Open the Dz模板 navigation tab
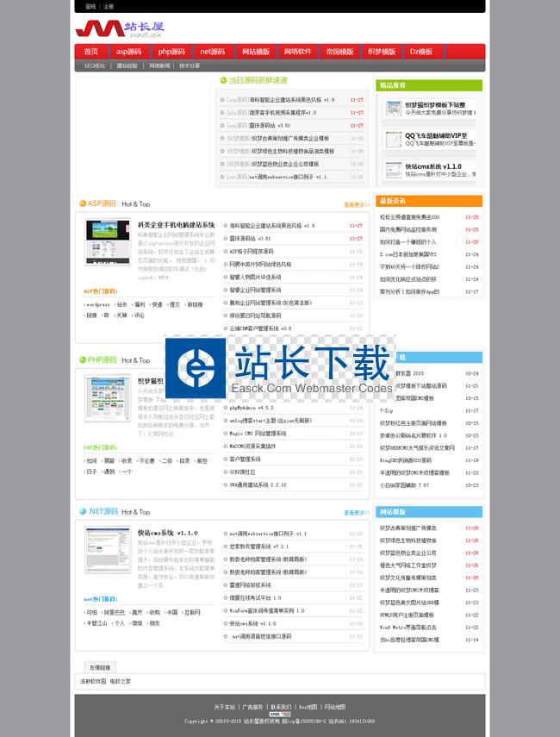Screen dimensions: 560x737 [421, 52]
